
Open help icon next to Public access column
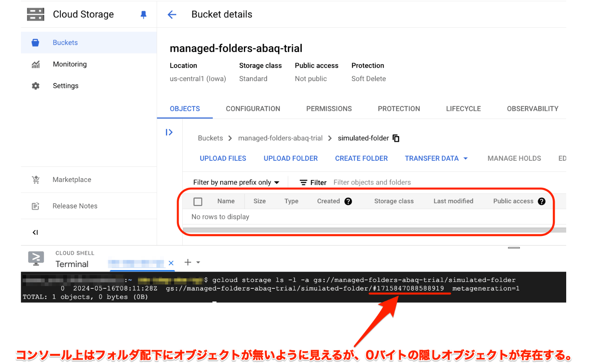click(x=542, y=202)
